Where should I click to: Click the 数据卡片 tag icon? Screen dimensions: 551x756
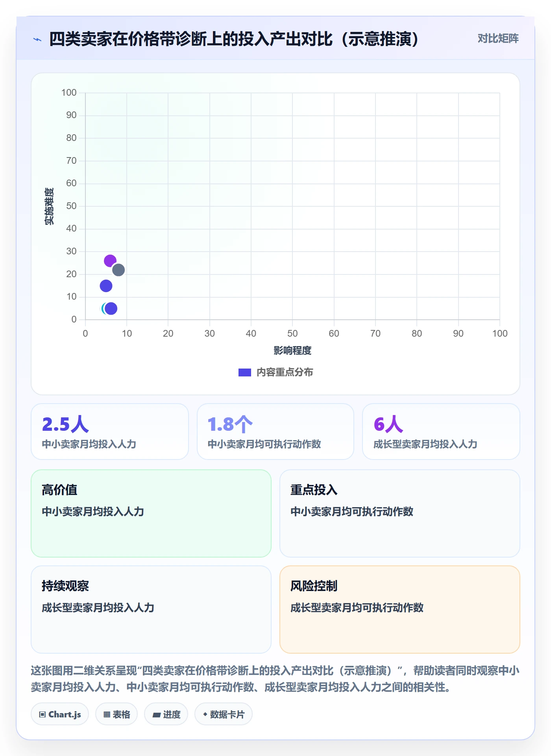(205, 714)
